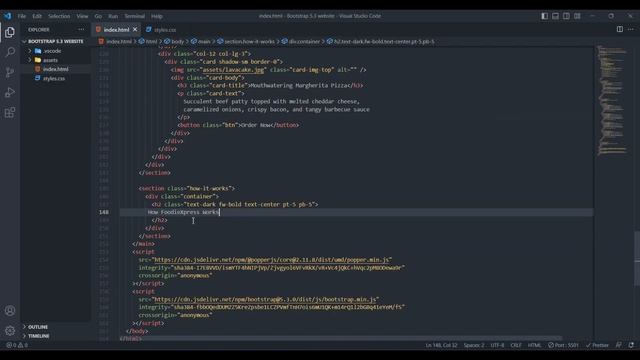
Task: Open the View menu
Action: click(x=82, y=16)
